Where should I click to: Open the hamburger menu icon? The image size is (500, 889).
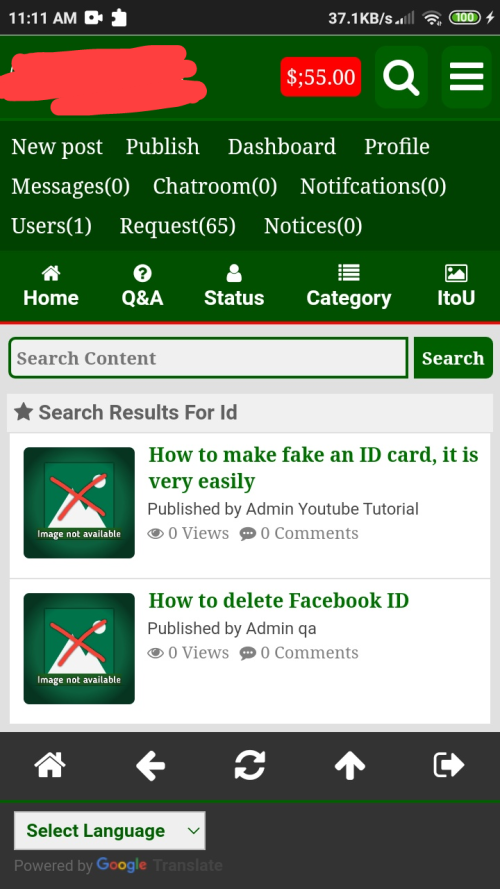click(467, 77)
